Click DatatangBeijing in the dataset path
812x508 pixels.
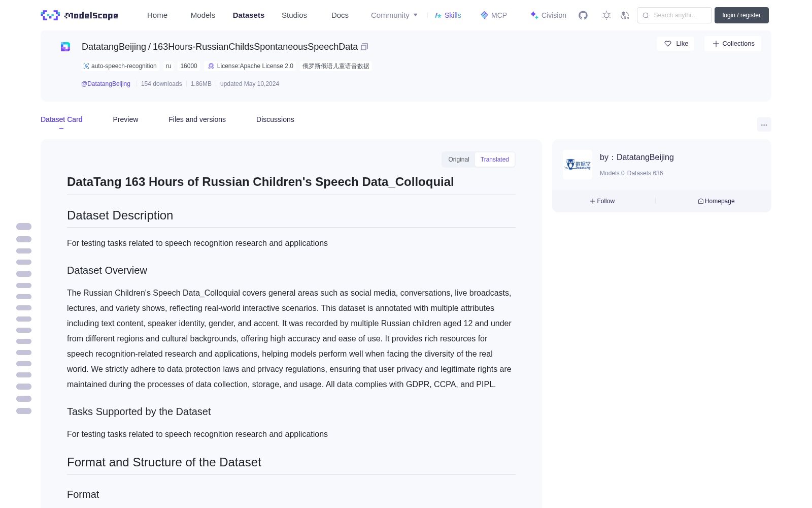[x=114, y=47]
